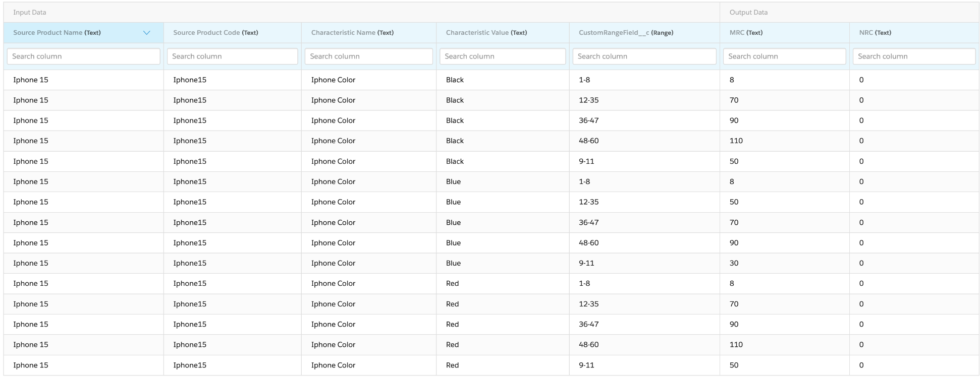The width and height of the screenshot is (980, 377).
Task: Select MRC value 90 in the Blue 48-60 row
Action: 785,243
